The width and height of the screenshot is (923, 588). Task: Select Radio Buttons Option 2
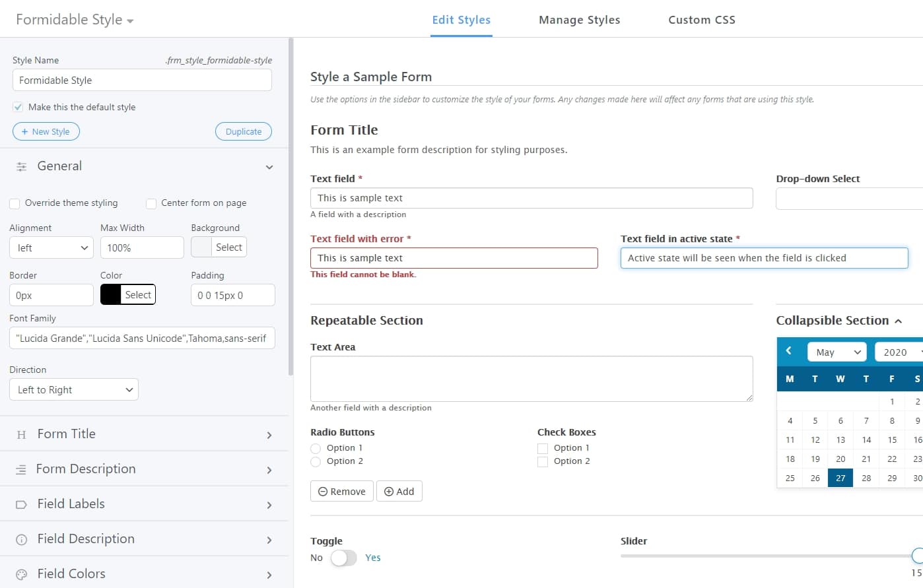(316, 462)
